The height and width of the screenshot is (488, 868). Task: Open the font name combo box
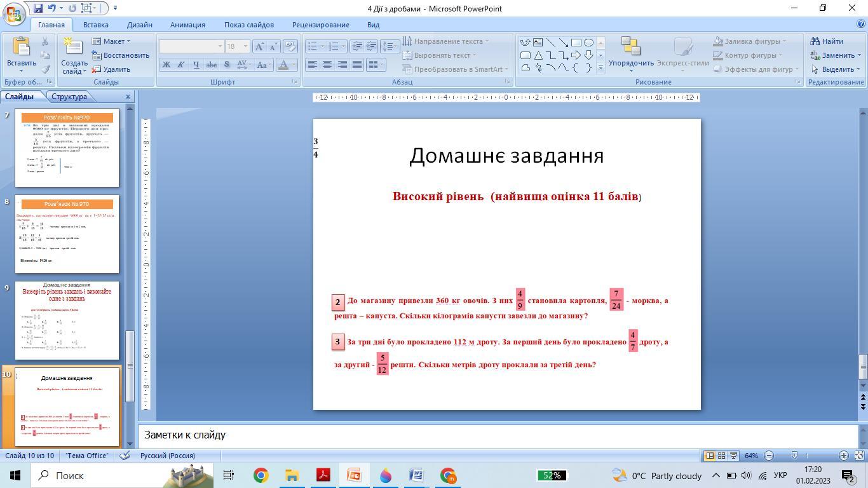[191, 46]
